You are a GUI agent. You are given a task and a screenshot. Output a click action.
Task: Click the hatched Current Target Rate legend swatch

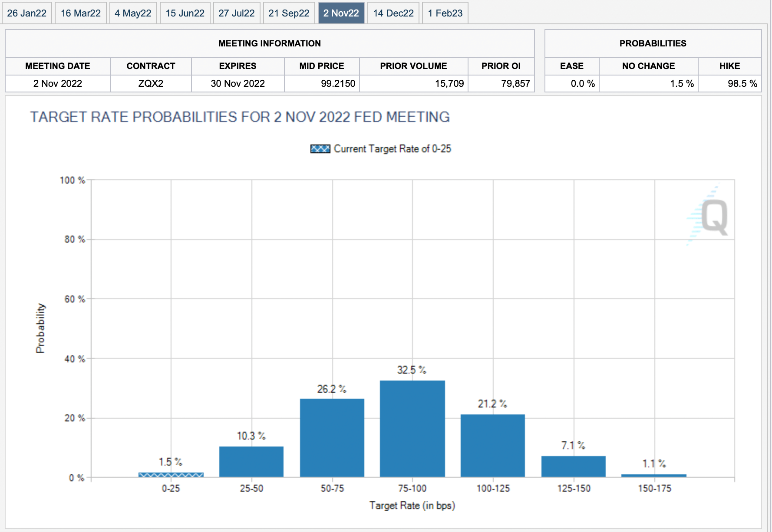tap(320, 149)
